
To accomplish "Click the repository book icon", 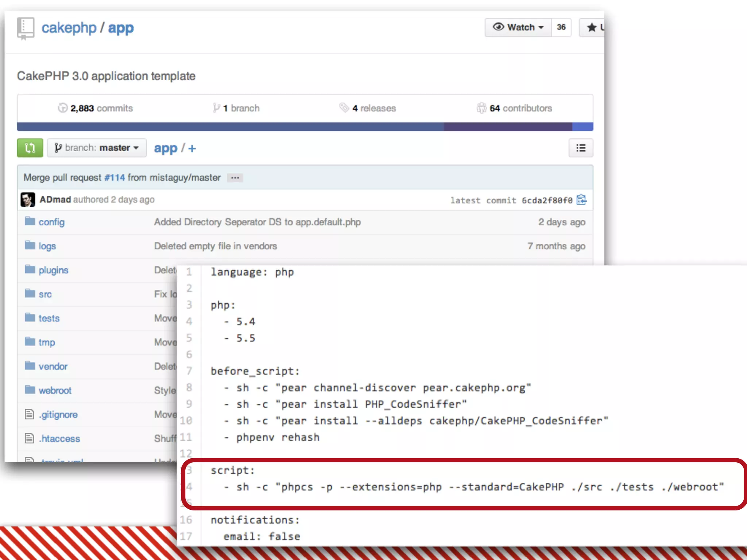I will pyautogui.click(x=26, y=28).
